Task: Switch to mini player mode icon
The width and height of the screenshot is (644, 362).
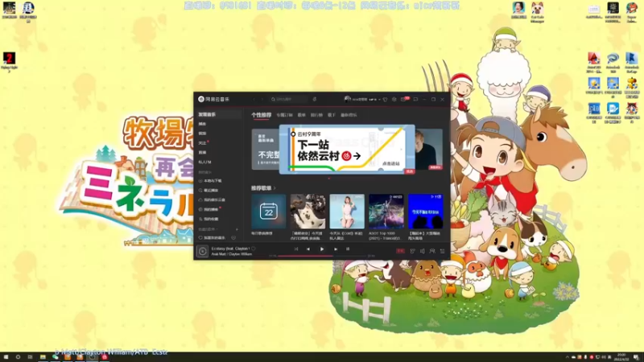Action: (x=415, y=99)
